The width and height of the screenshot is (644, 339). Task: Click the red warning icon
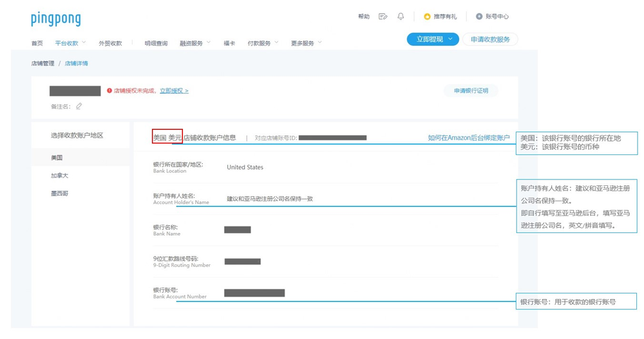(109, 91)
